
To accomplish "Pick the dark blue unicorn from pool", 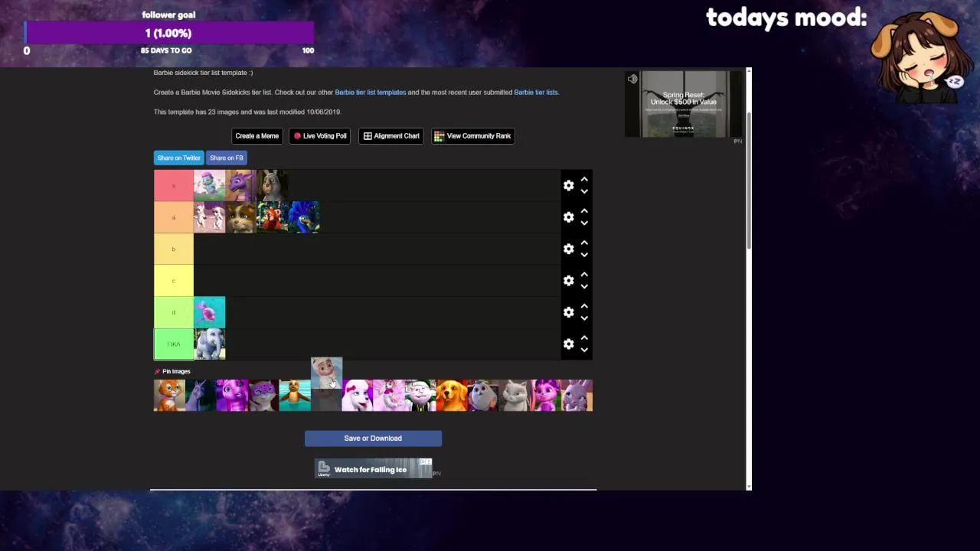I will coord(201,396).
